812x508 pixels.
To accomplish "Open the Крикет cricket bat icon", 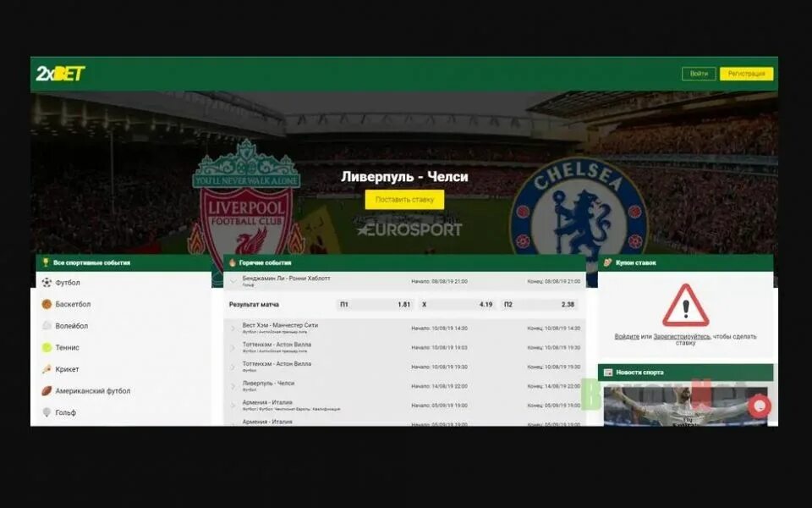I will point(47,369).
